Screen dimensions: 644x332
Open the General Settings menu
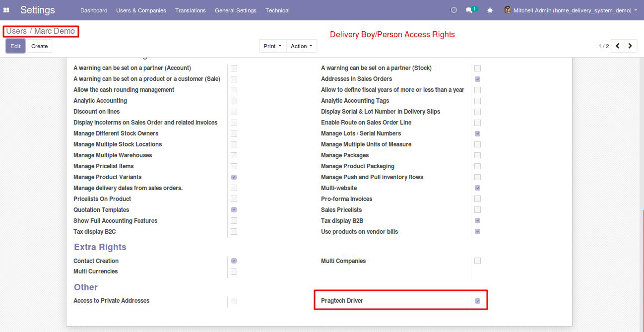click(235, 10)
